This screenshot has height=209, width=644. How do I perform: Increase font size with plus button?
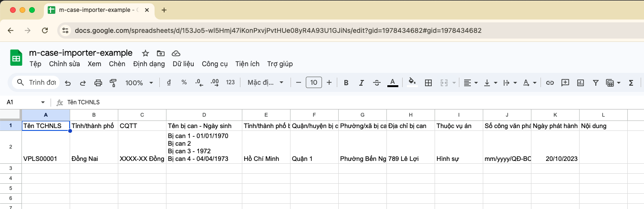pos(329,83)
